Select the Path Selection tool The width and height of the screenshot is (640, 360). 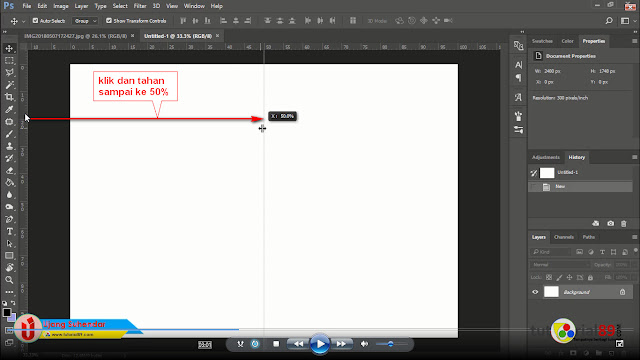coord(9,244)
